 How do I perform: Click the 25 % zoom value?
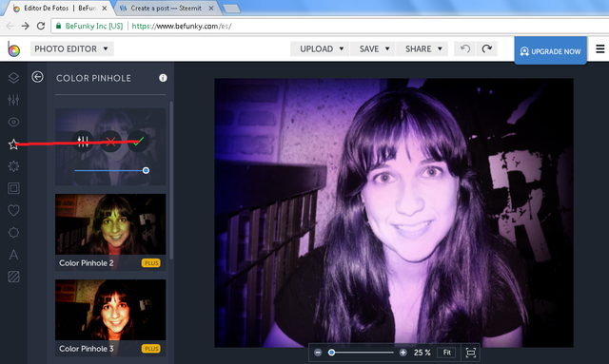(x=422, y=353)
